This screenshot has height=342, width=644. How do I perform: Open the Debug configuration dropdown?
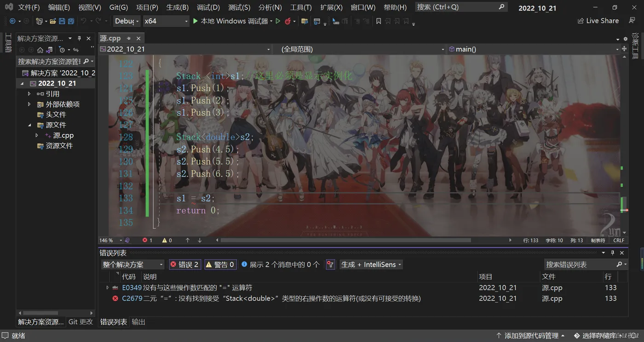tap(126, 21)
